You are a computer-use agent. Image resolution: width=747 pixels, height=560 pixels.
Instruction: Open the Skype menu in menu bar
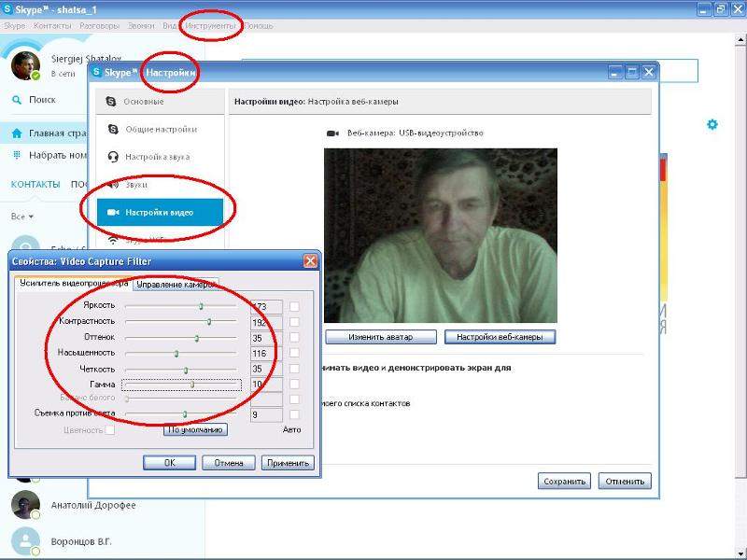(x=14, y=26)
